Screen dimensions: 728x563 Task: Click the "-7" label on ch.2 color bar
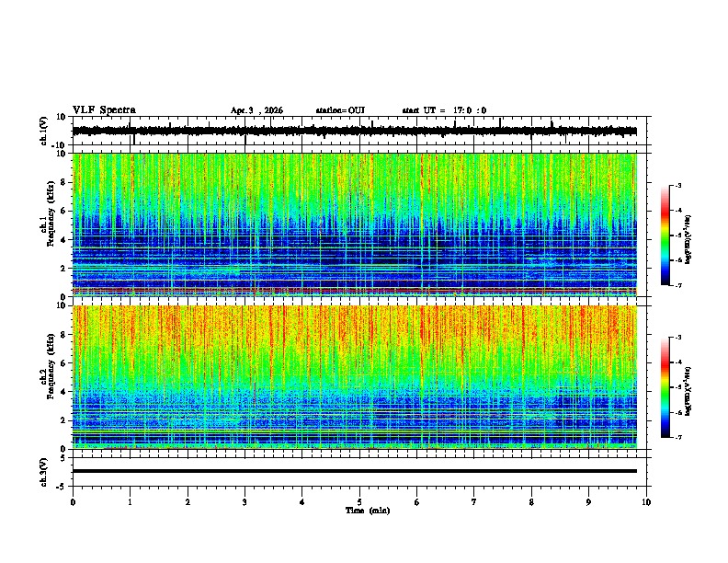coord(678,438)
